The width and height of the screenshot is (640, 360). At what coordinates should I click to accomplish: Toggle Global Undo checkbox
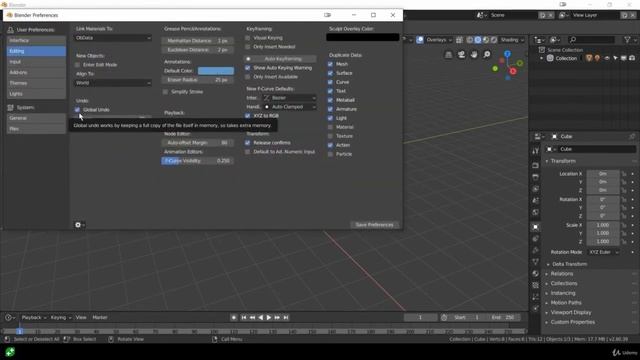(77, 110)
